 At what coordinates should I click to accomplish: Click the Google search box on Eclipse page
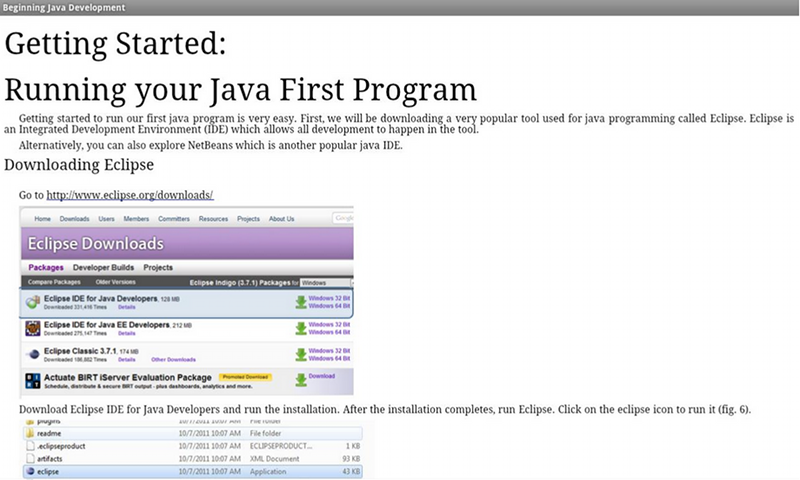[343, 218]
